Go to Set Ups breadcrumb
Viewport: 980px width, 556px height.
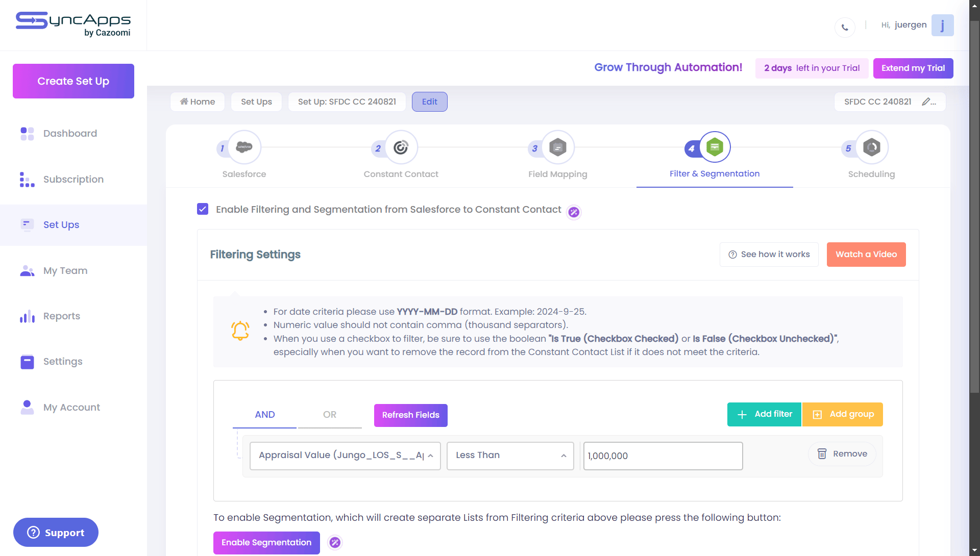[x=256, y=102]
